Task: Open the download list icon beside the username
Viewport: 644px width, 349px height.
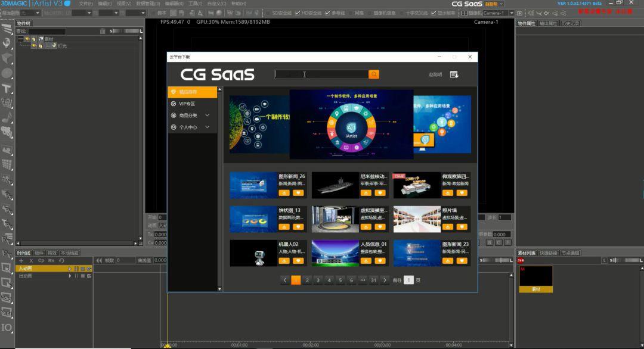Action: [x=454, y=74]
